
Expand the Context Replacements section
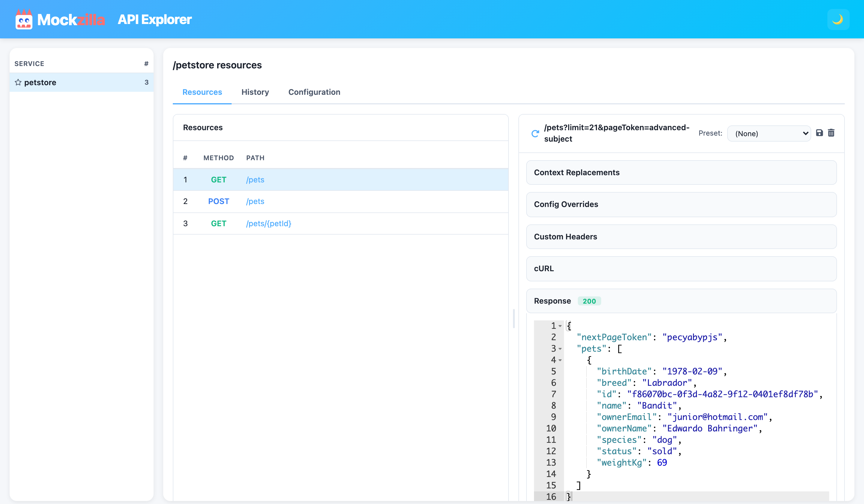click(681, 172)
